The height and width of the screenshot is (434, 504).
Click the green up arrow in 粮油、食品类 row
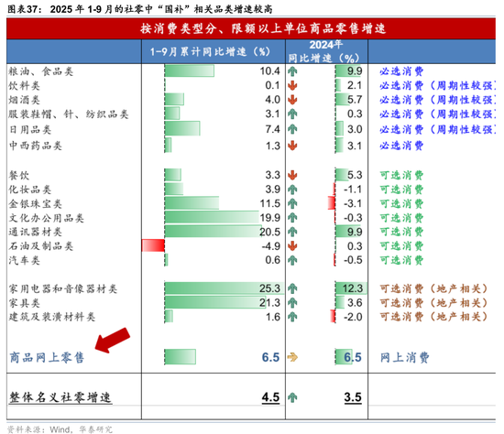(292, 71)
